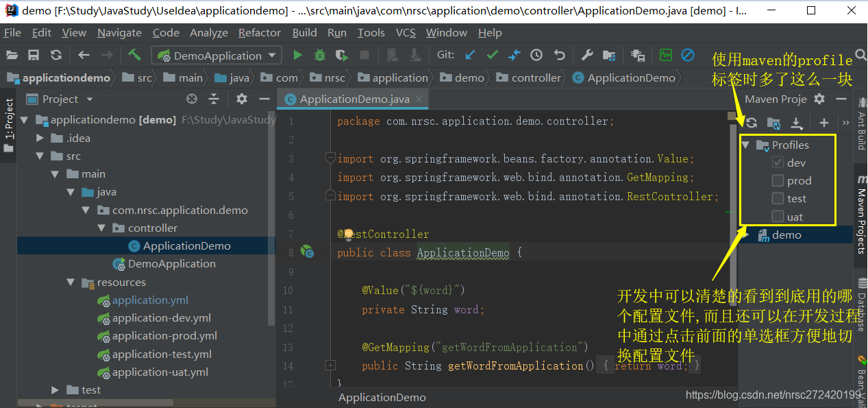Viewport: 868px width, 408px height.
Task: Add Maven project with plus icon
Action: (823, 123)
